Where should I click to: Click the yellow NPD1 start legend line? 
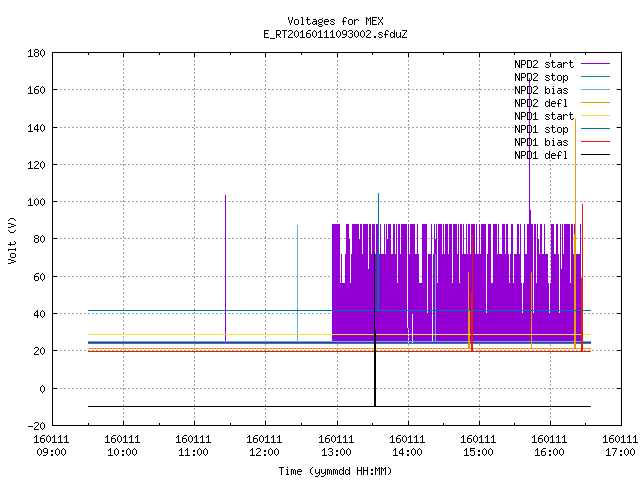[x=595, y=116]
